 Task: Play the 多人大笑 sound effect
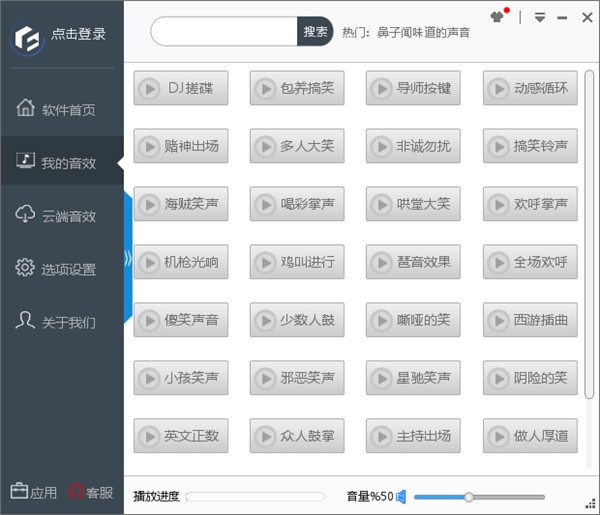pos(297,146)
